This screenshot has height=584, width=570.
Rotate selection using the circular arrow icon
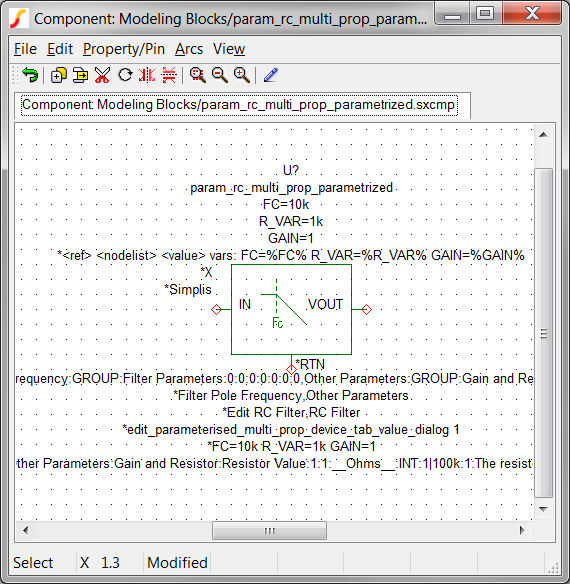coord(126,75)
